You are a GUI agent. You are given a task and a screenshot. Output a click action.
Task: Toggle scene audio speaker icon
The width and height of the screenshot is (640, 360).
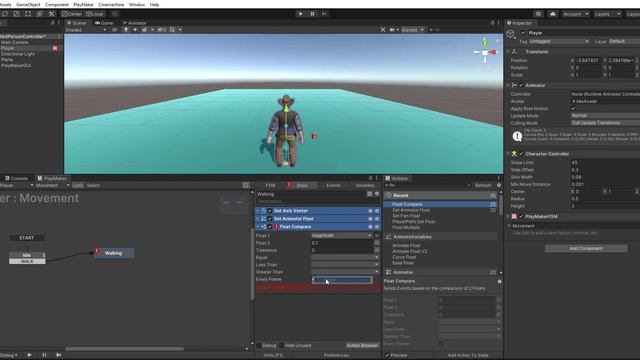[135, 30]
